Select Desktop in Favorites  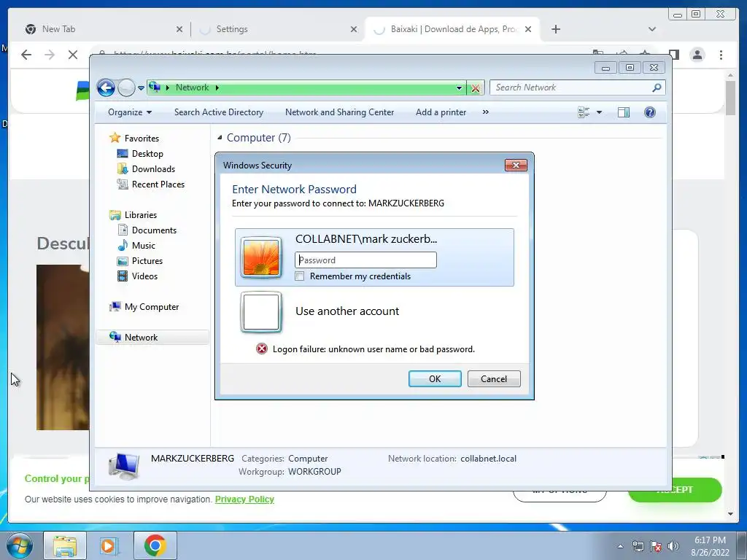click(147, 154)
